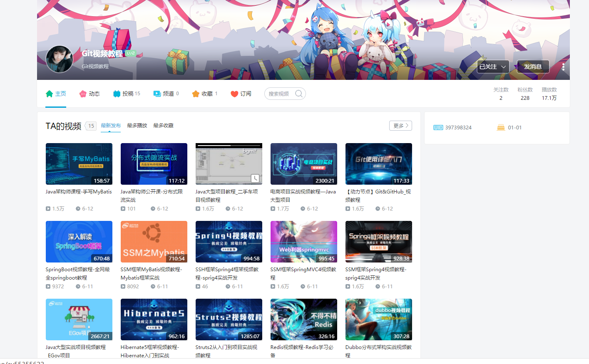
Task: Click 更多 to view more videos
Action: [400, 125]
